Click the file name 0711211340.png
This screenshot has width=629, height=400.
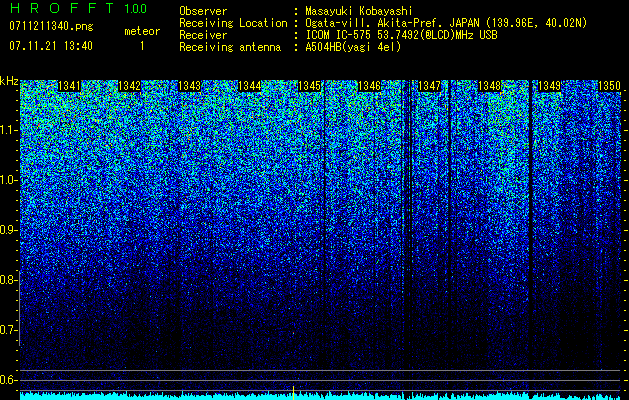(x=51, y=26)
